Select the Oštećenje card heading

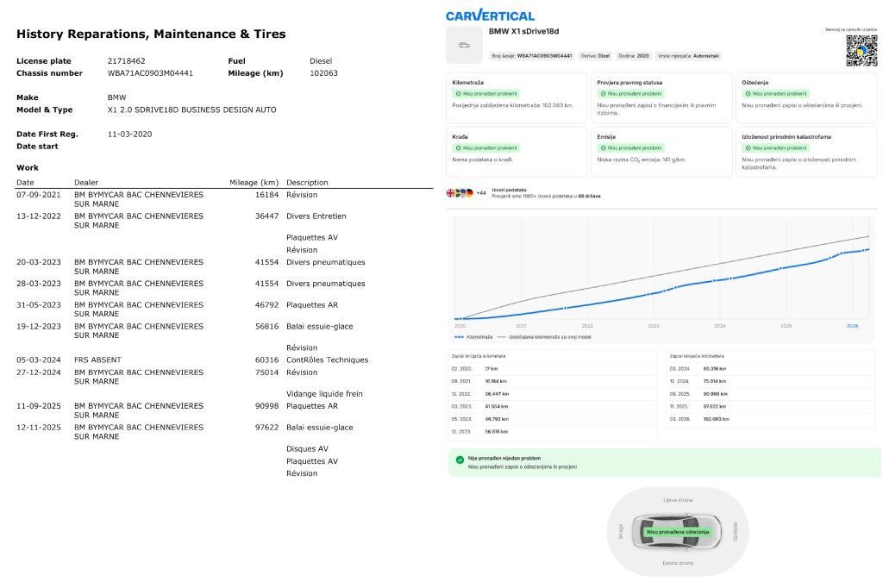(x=755, y=83)
